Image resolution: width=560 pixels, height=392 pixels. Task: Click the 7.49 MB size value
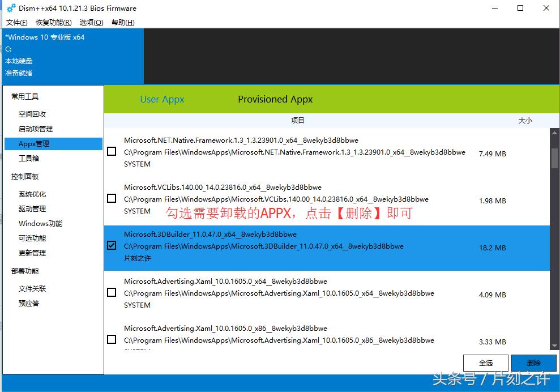click(492, 154)
